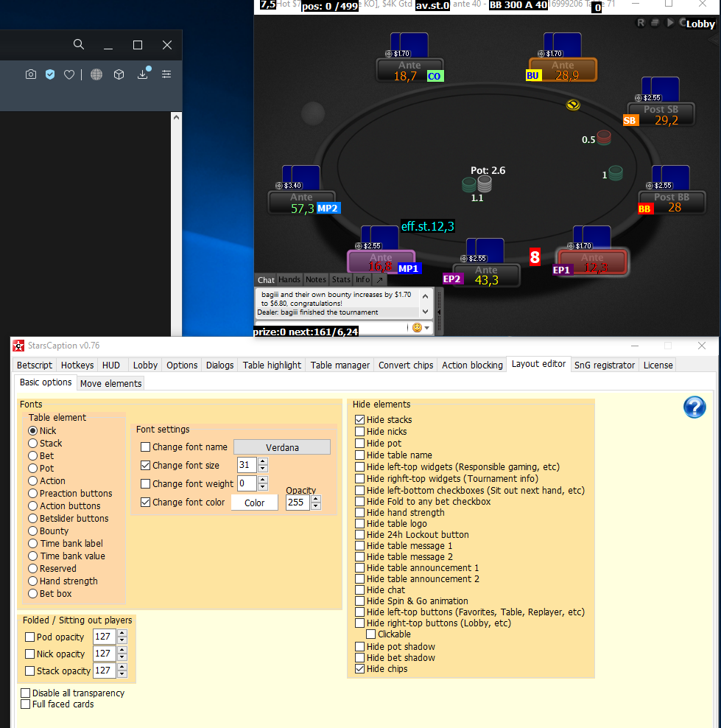Open the Info tab in table chat
The width and height of the screenshot is (721, 728).
362,279
